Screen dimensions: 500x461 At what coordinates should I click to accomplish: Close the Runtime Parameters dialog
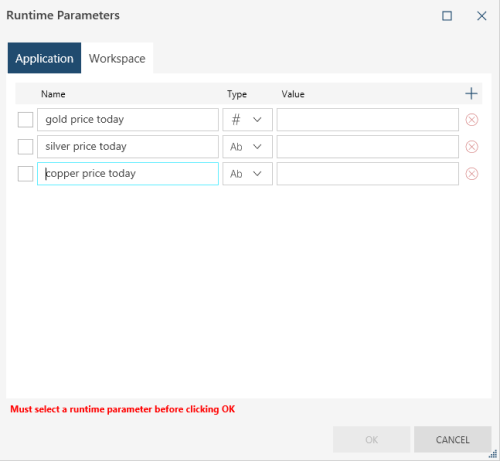(x=481, y=16)
